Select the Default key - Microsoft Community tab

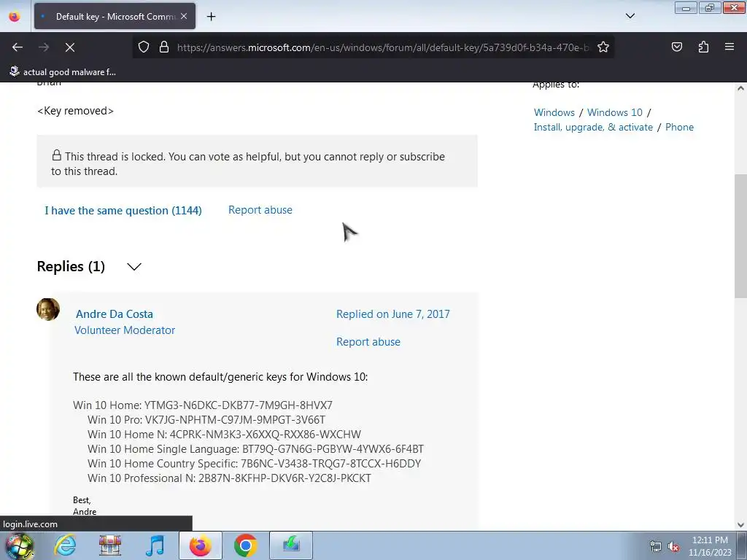(x=115, y=16)
